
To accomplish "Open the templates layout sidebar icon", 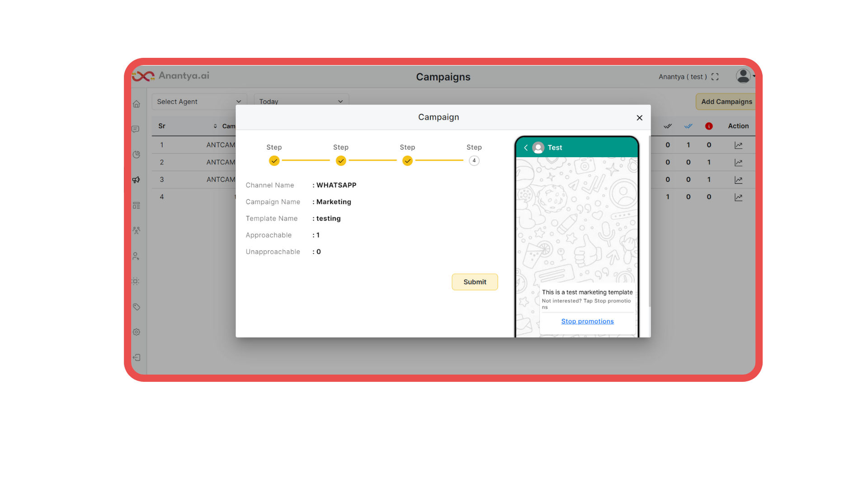I will [x=137, y=205].
